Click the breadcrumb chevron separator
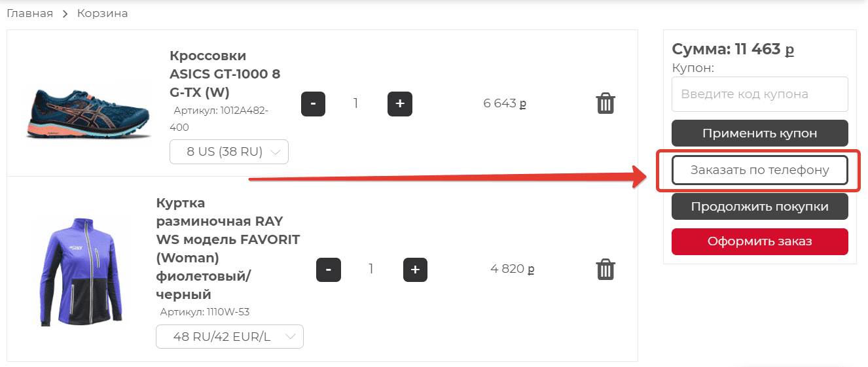868x367 pixels. (x=65, y=14)
